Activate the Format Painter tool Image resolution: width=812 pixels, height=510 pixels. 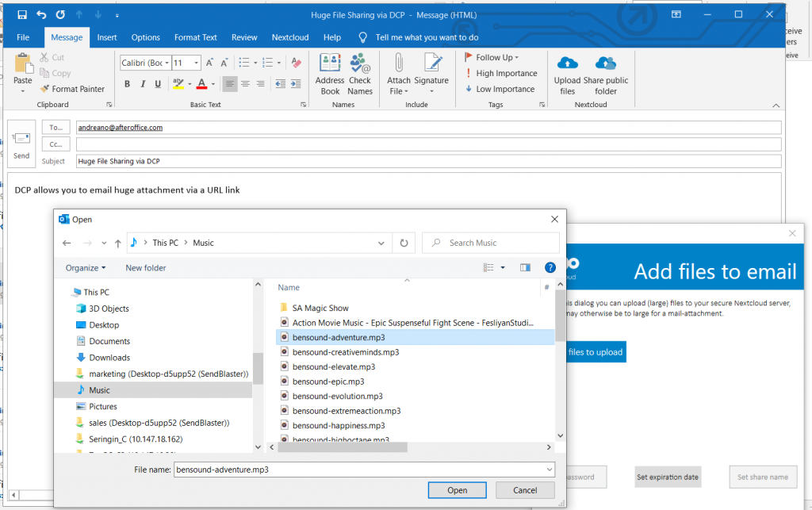coord(72,89)
